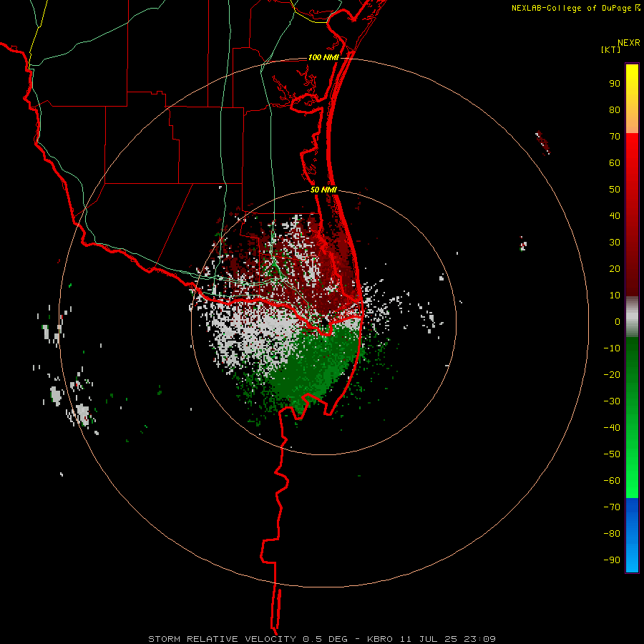644x644 pixels.
Task: Click the -60 scale label
Action: point(612,481)
